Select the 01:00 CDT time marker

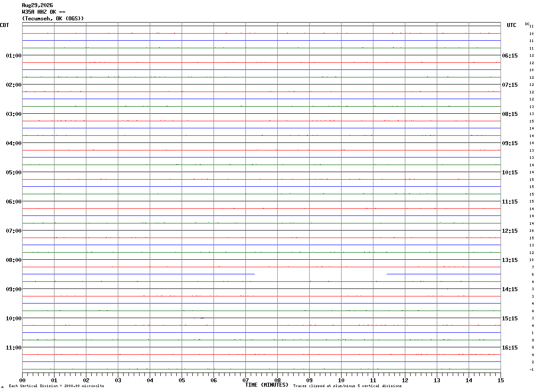click(x=13, y=55)
